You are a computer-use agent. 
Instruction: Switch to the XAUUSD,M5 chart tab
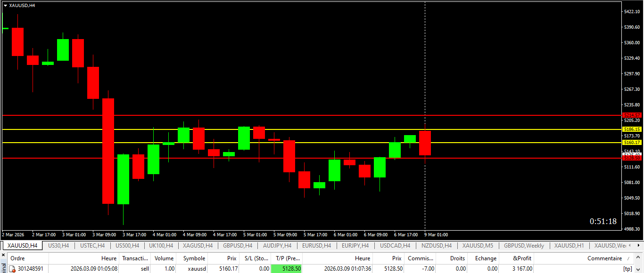[x=478, y=245]
